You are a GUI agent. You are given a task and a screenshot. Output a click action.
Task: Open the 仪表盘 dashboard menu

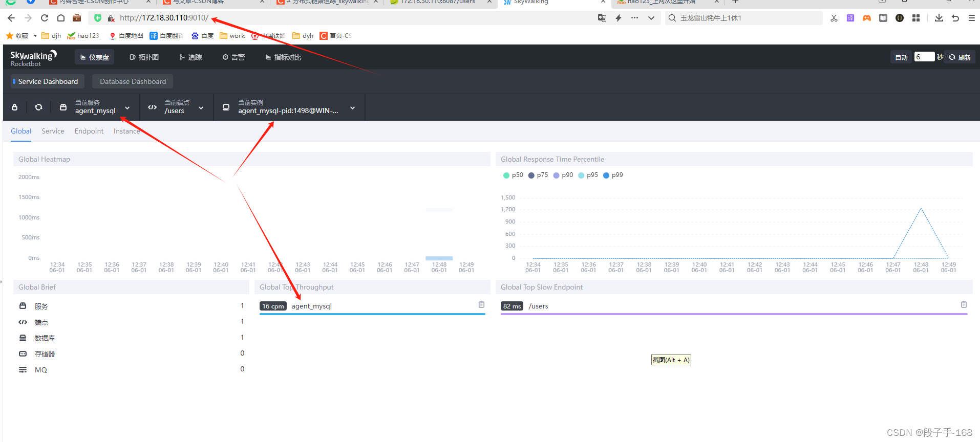(x=94, y=57)
